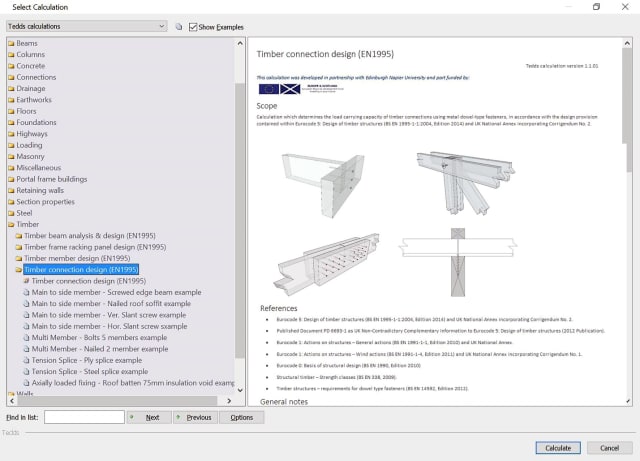Click the Bolts 5 members example document icon
The height and width of the screenshot is (461, 640).
pyautogui.click(x=27, y=338)
